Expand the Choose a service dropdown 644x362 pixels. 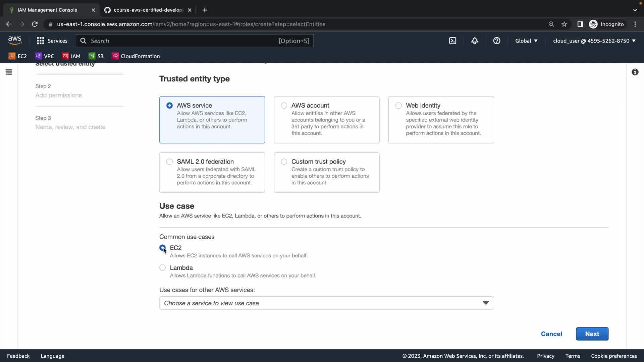point(326,303)
